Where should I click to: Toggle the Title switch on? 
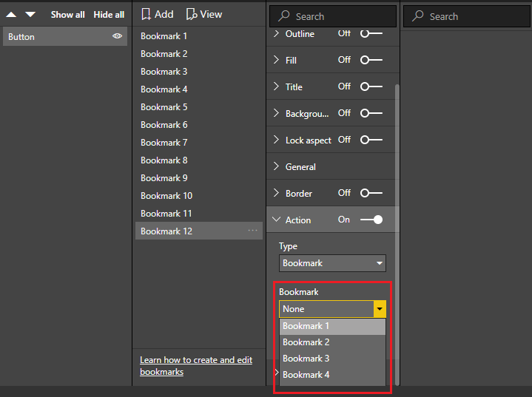(371, 86)
